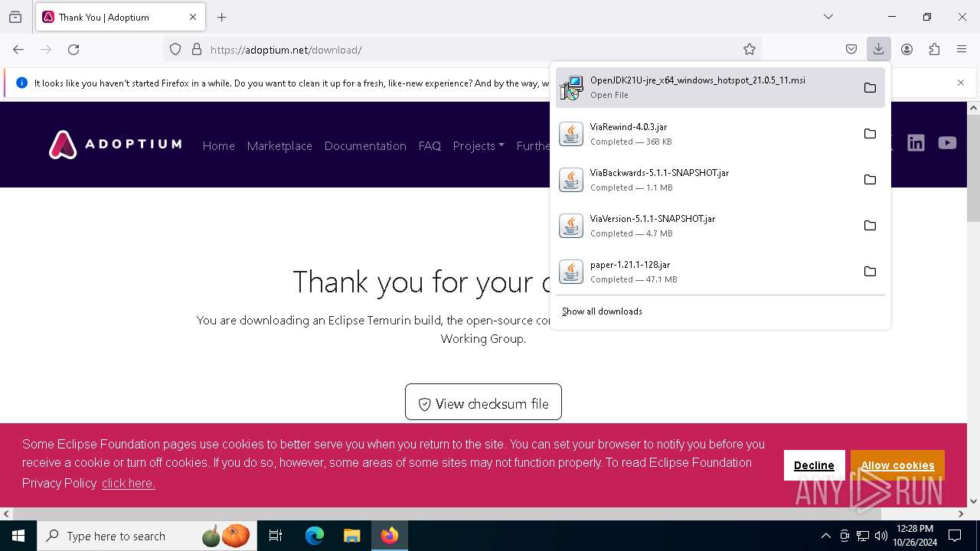Dismiss the Firefox refresh notification bar
The image size is (980, 551).
click(x=961, y=83)
